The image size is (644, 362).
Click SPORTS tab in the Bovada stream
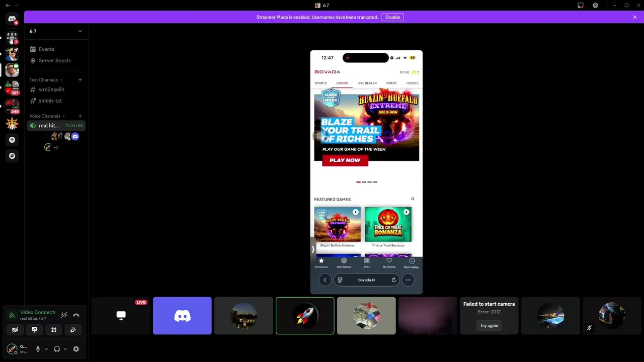[320, 83]
